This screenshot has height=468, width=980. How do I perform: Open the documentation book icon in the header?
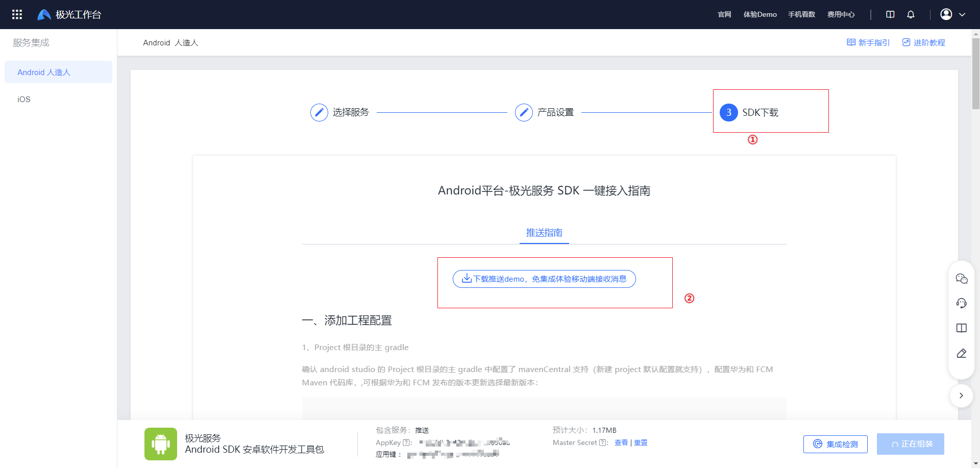click(890, 14)
